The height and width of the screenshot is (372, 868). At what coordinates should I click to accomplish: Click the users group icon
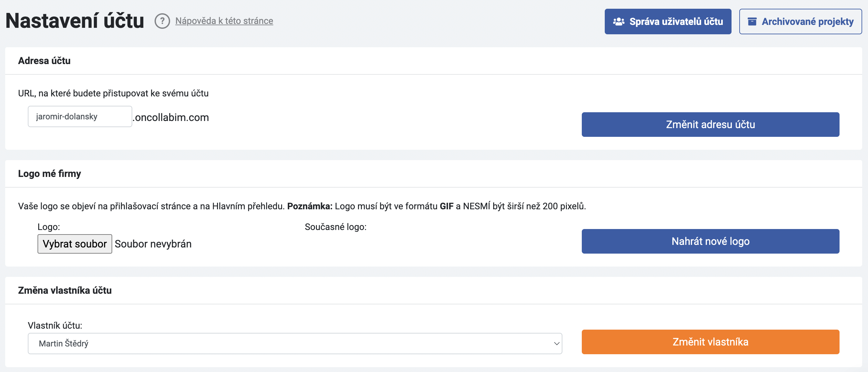(x=618, y=22)
